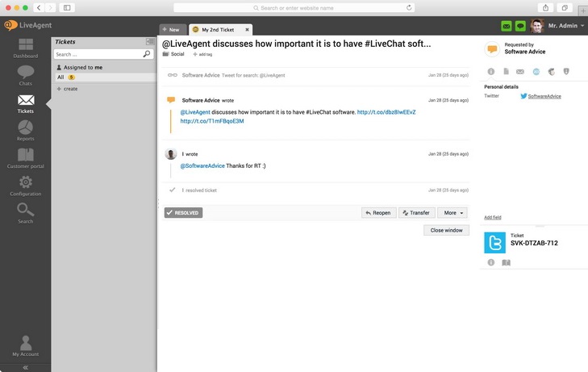Collapse the Tickets panel

[150, 42]
